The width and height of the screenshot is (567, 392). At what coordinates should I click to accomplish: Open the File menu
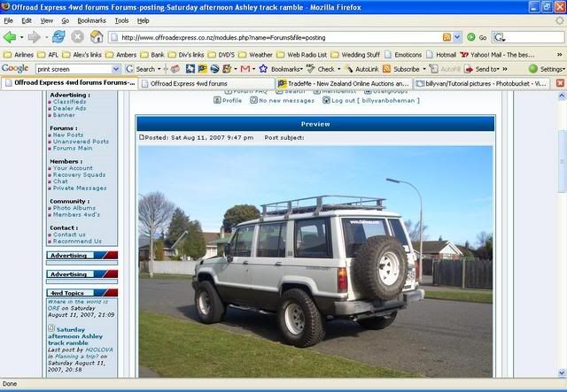click(8, 20)
